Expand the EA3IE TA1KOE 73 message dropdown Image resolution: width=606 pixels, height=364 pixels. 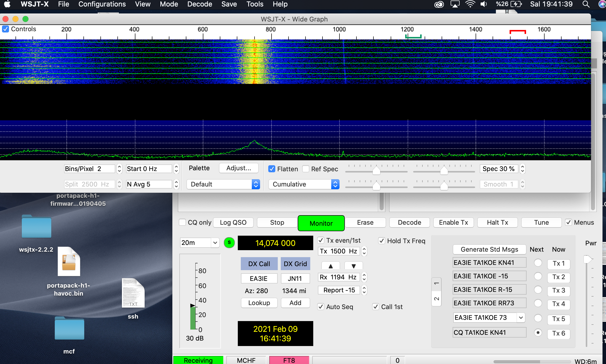521,318
